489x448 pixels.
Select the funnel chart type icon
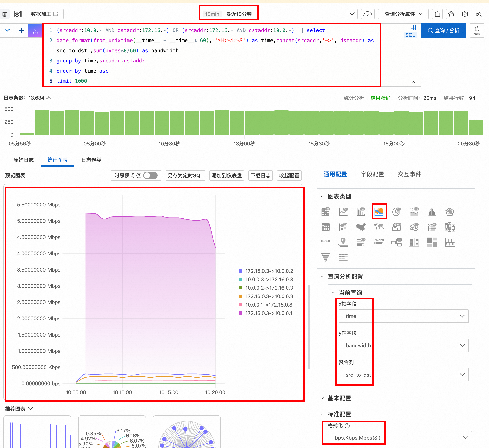(x=325, y=257)
